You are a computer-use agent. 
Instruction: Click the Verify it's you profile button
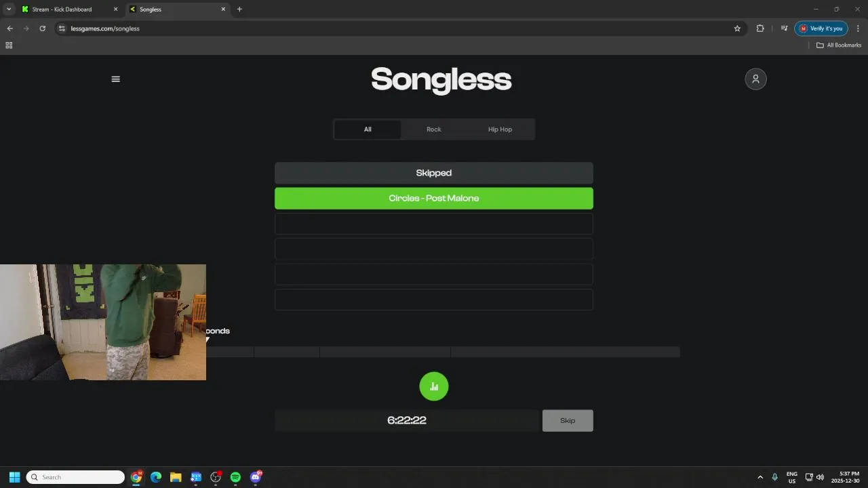coord(821,28)
